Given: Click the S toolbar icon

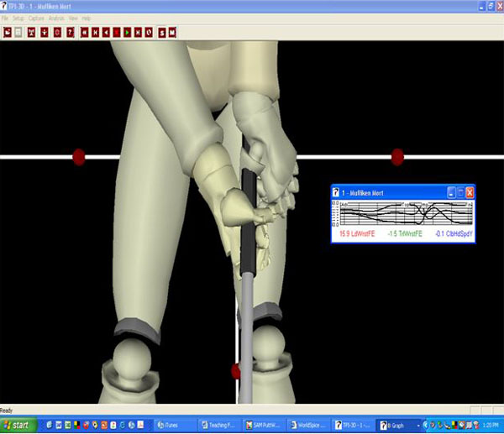Looking at the screenshot, I should pos(162,33).
